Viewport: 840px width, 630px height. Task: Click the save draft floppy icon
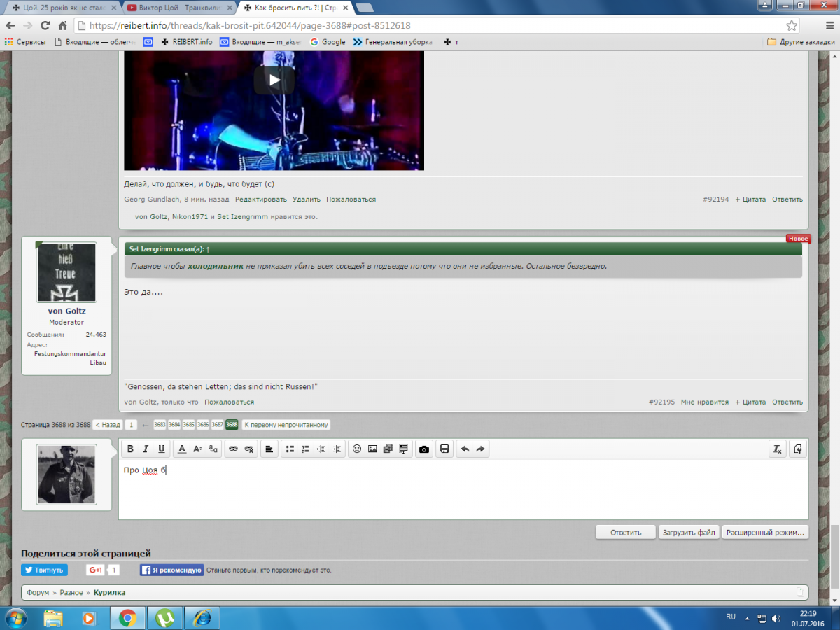point(444,449)
